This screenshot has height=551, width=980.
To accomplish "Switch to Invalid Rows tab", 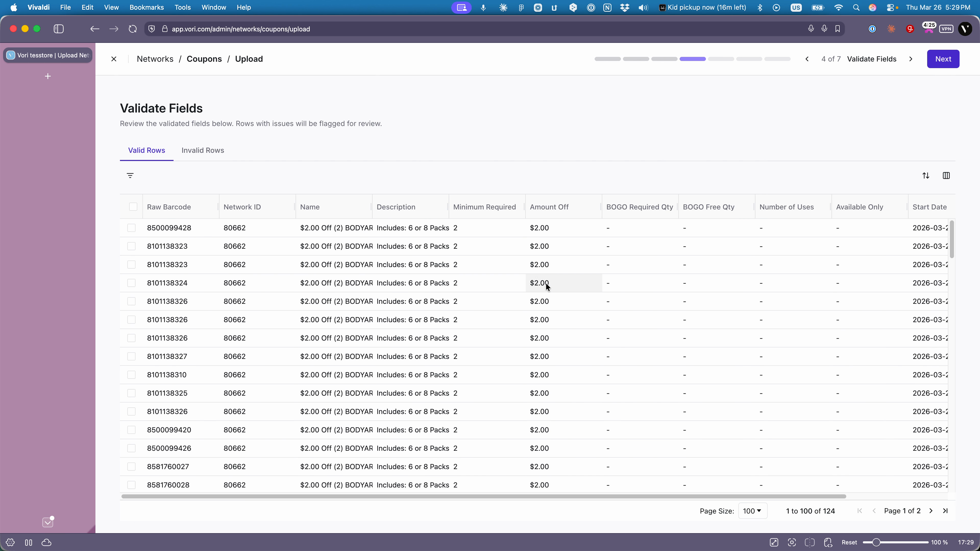I will [x=203, y=150].
